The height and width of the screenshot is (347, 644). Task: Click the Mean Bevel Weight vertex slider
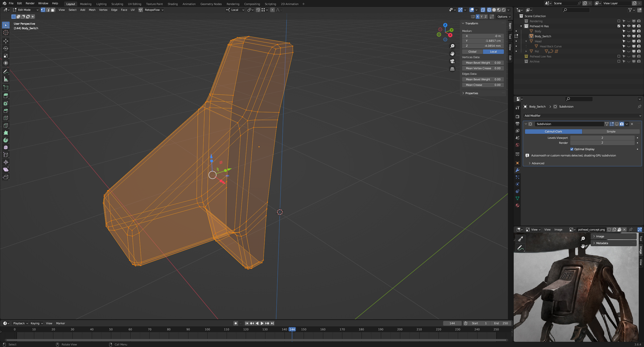click(482, 63)
